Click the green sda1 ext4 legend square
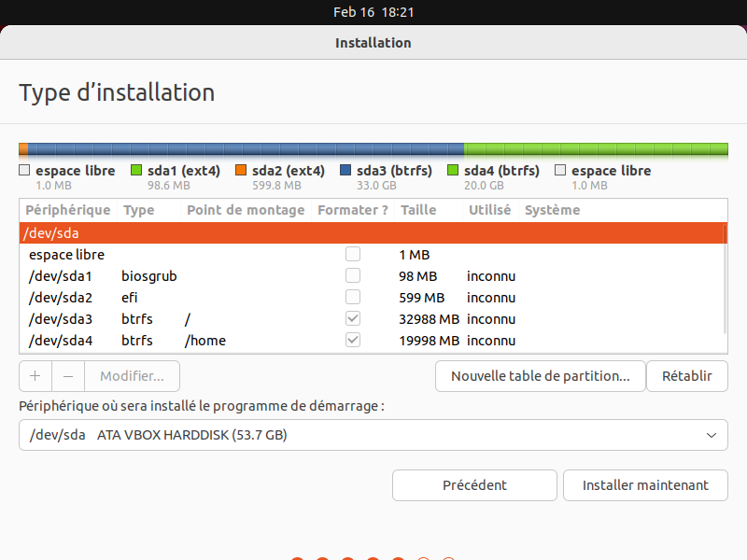The width and height of the screenshot is (747, 560). click(135, 171)
